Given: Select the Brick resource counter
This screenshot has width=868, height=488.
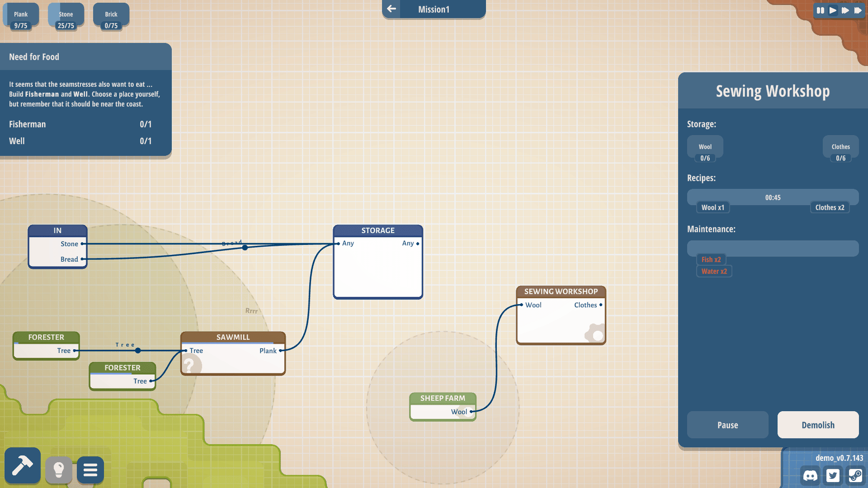Looking at the screenshot, I should [x=111, y=17].
